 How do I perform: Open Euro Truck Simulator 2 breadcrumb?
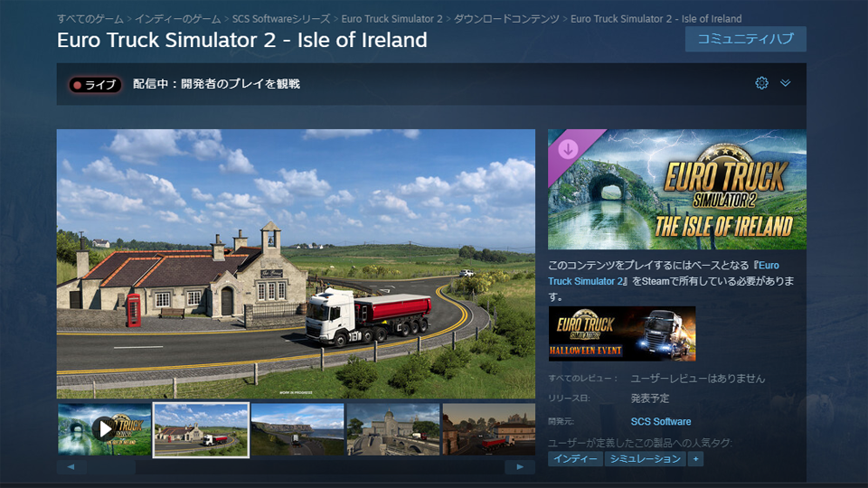[x=392, y=19]
